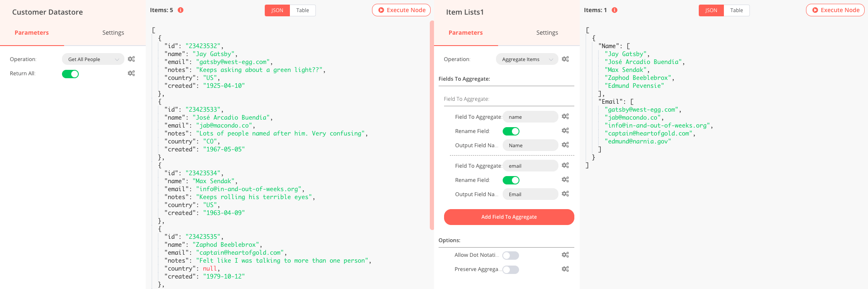Switch to Settings tab in Customer Datastore

(x=113, y=33)
